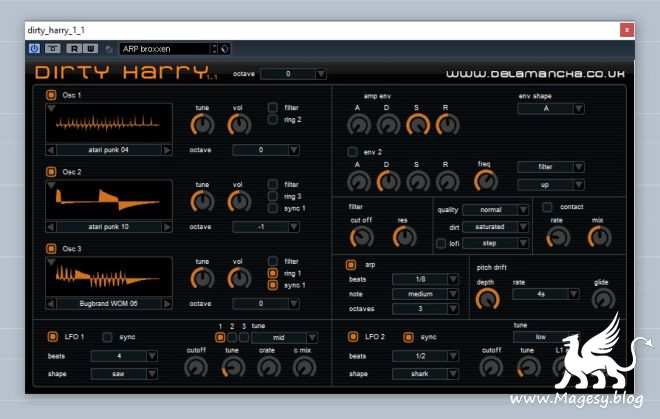The height and width of the screenshot is (419, 660).
Task: Click the Osc 1 vol knob
Action: (x=240, y=125)
